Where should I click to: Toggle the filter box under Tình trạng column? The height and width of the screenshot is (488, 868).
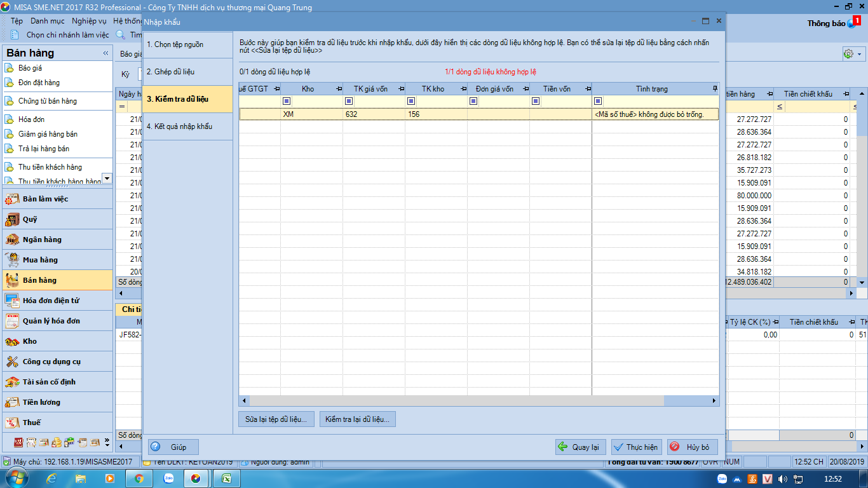pyautogui.click(x=598, y=101)
